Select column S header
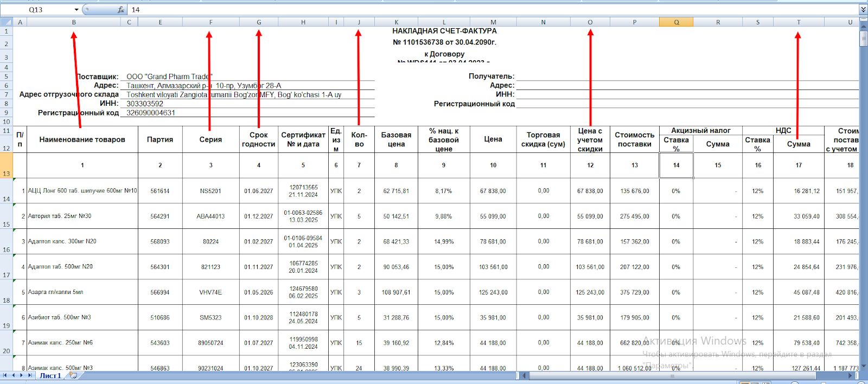This screenshot has height=384, width=868. coord(758,22)
